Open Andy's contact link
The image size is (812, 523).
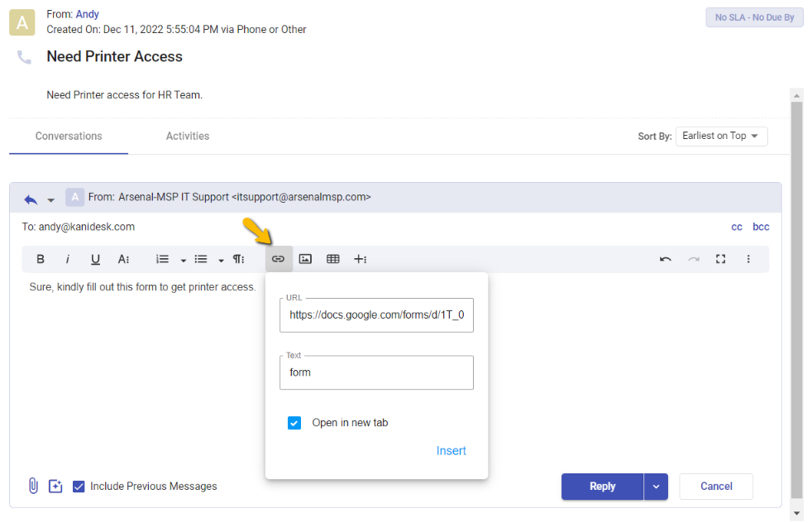click(x=87, y=15)
